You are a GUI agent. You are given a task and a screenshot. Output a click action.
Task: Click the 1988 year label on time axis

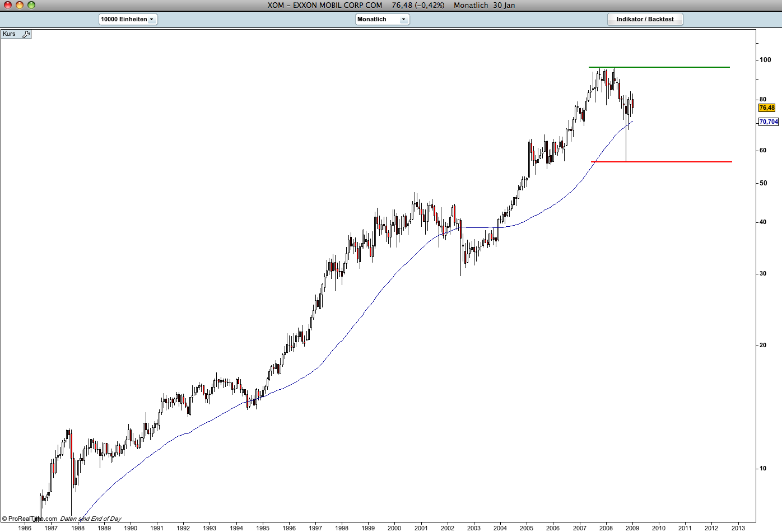[x=78, y=528]
